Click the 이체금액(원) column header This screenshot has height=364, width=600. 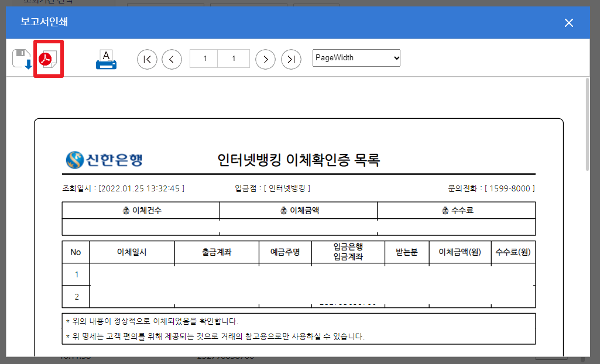[x=460, y=252]
